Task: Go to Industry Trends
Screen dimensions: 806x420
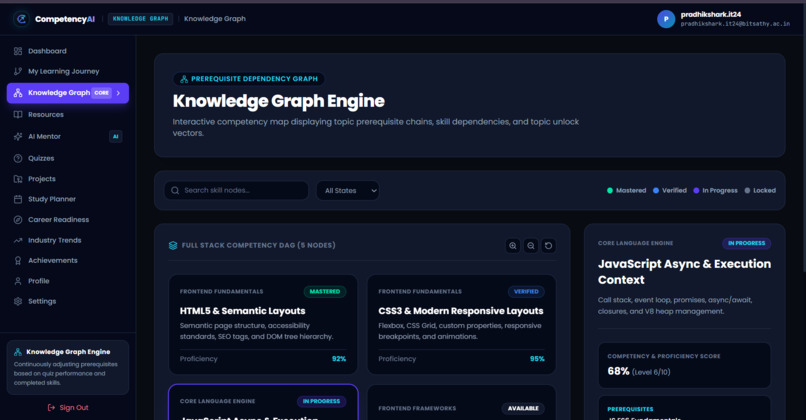Action: (x=68, y=240)
